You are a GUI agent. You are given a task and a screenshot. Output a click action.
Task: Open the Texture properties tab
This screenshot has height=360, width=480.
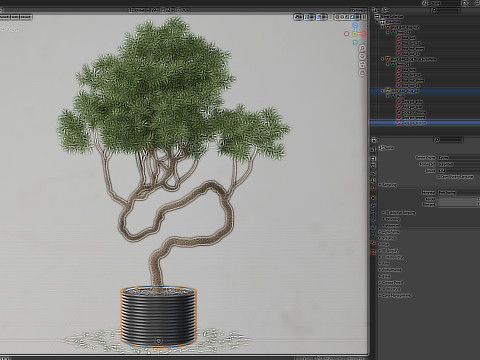[x=373, y=252]
